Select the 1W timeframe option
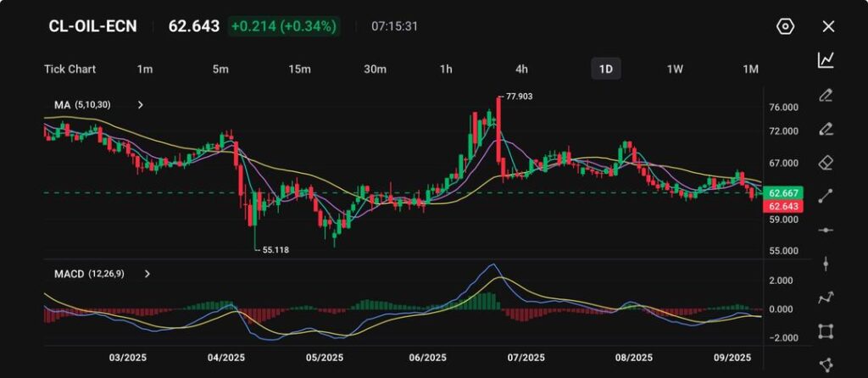The width and height of the screenshot is (868, 378). [x=675, y=69]
